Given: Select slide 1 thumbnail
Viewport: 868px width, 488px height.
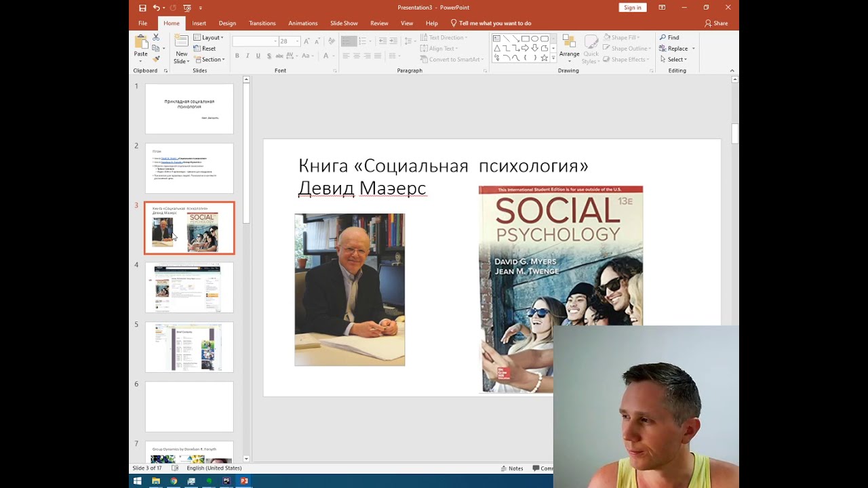Looking at the screenshot, I should [189, 108].
